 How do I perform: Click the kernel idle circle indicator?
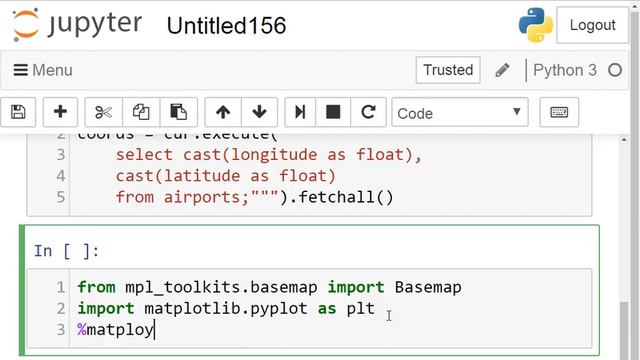(615, 70)
